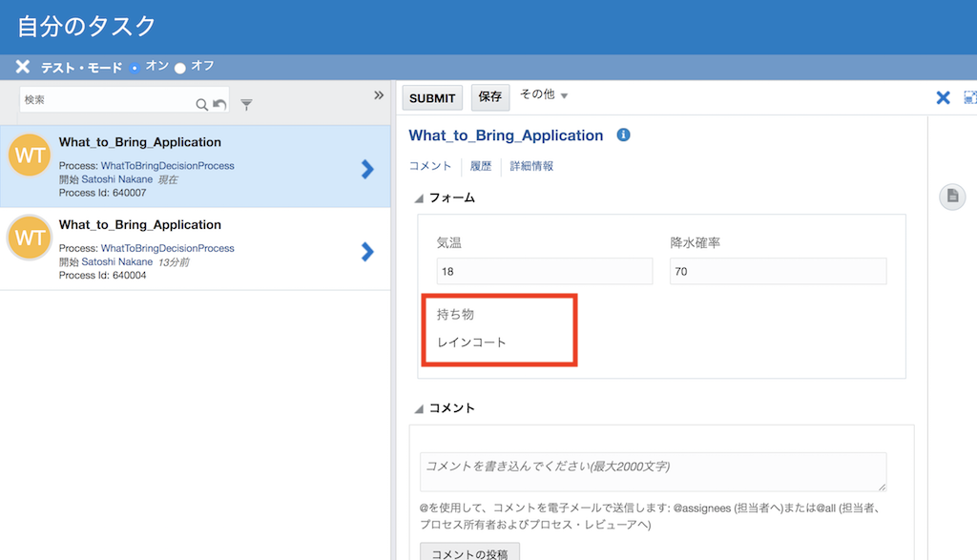The height and width of the screenshot is (560, 977).
Task: Click the document icon on right sidebar
Action: tap(951, 197)
